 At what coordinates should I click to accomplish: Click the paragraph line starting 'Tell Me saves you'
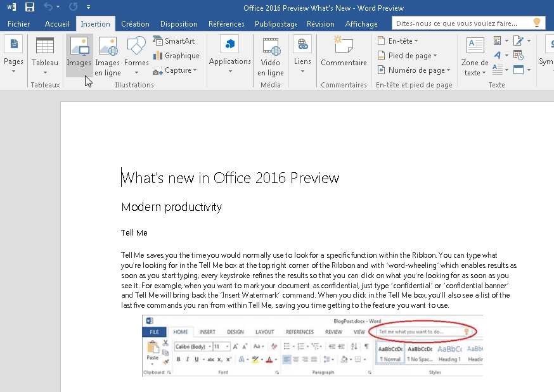(x=309, y=255)
